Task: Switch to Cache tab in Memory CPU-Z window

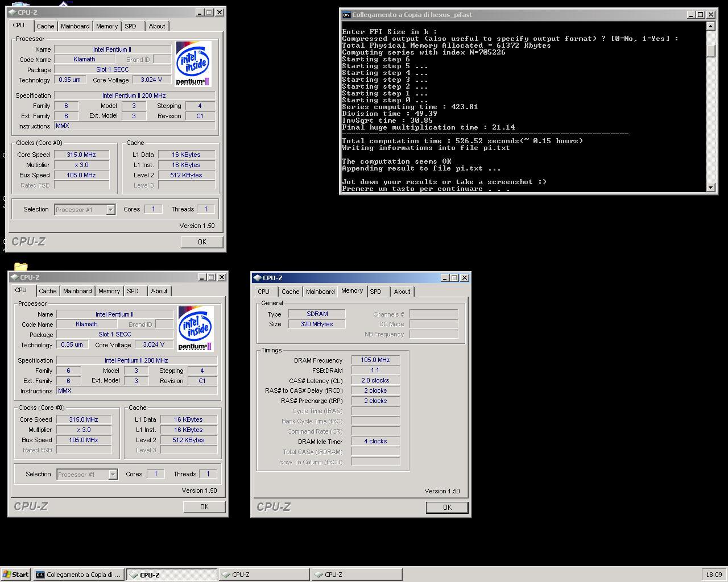Action: tap(290, 292)
